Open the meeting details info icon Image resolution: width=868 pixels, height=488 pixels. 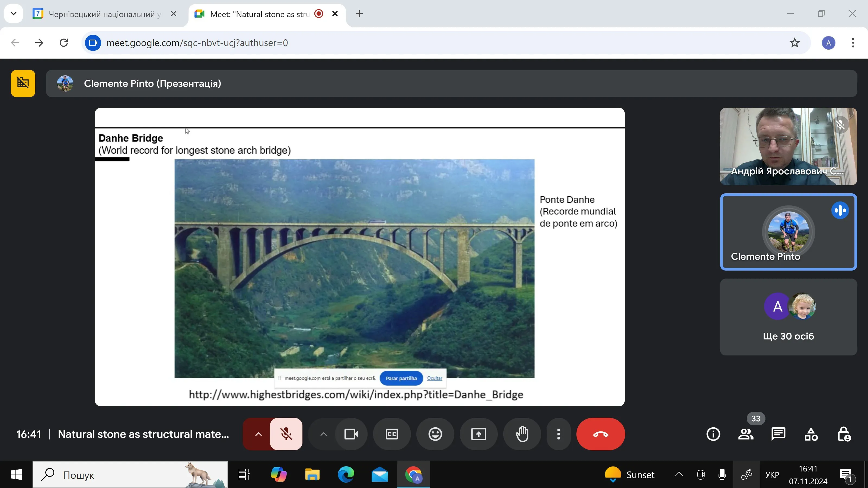pos(713,434)
